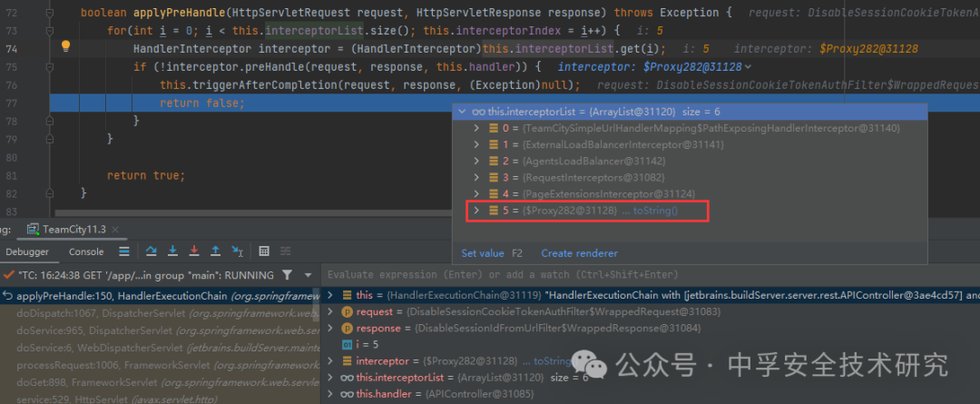Click the Run to Cursor icon
980x404 pixels.
(238, 251)
